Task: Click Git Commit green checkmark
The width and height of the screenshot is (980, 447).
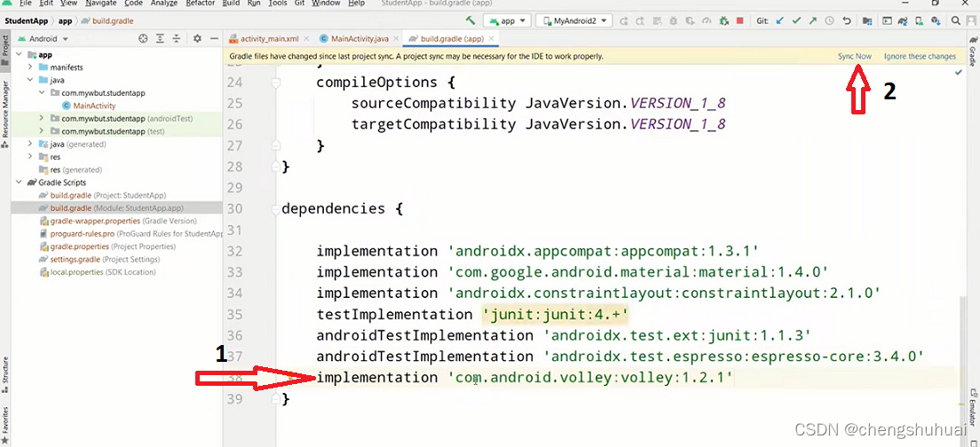Action: tap(796, 20)
